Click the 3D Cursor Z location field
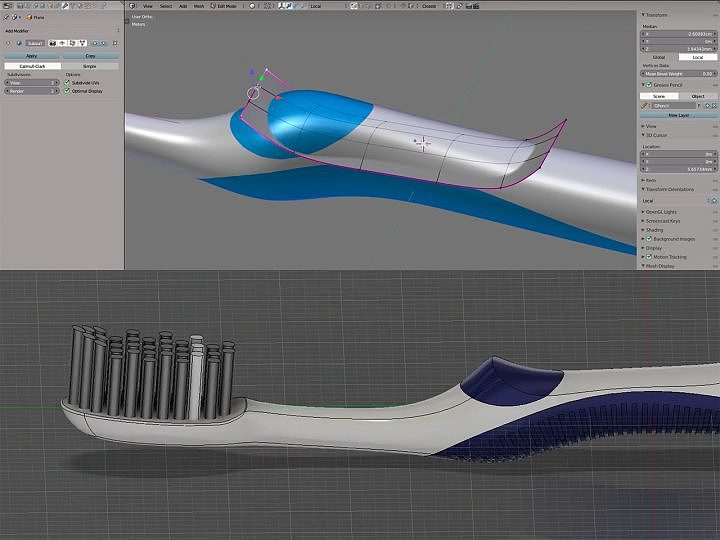720x540 pixels. 679,169
